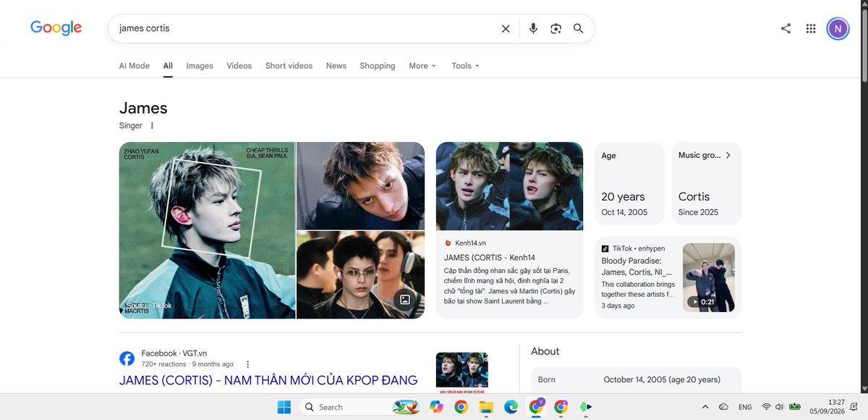868x420 pixels.
Task: Open File Explorer from the taskbar
Action: pos(485,407)
